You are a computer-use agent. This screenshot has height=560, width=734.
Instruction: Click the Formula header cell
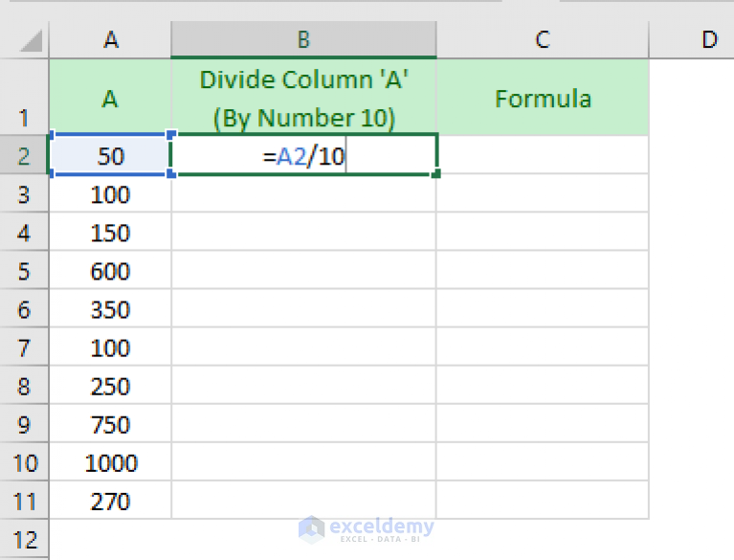pyautogui.click(x=543, y=98)
